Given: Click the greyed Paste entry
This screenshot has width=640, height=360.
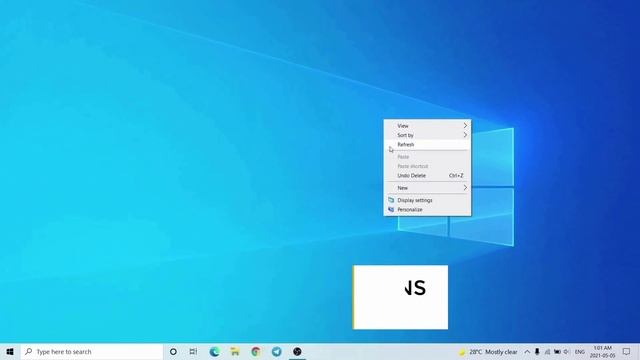Looking at the screenshot, I should 427,157.
